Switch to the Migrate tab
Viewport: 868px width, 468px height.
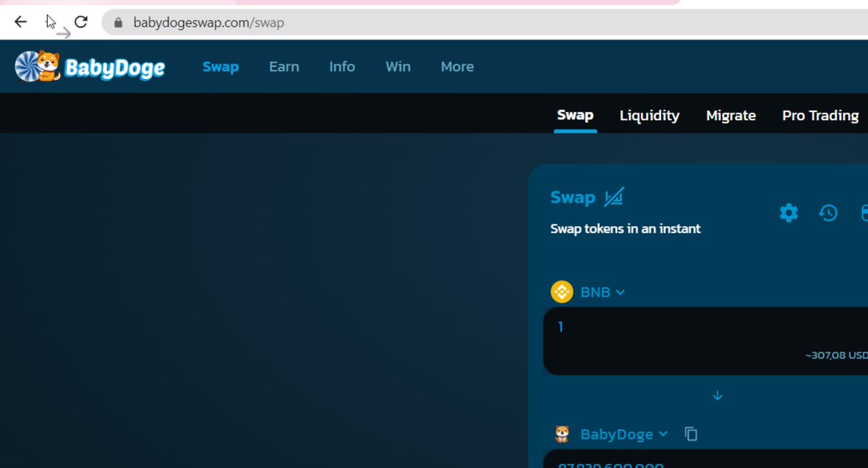tap(731, 116)
